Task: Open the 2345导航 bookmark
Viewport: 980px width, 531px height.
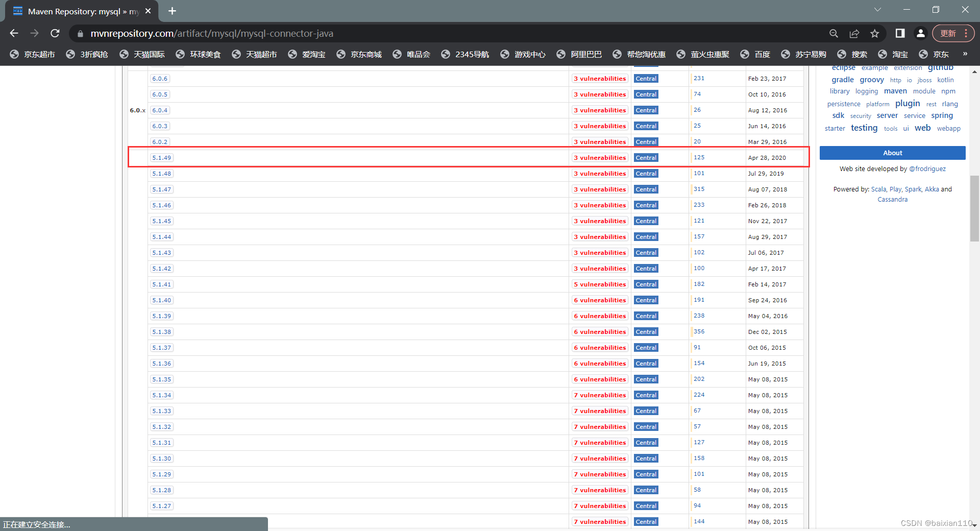Action: pyautogui.click(x=465, y=54)
